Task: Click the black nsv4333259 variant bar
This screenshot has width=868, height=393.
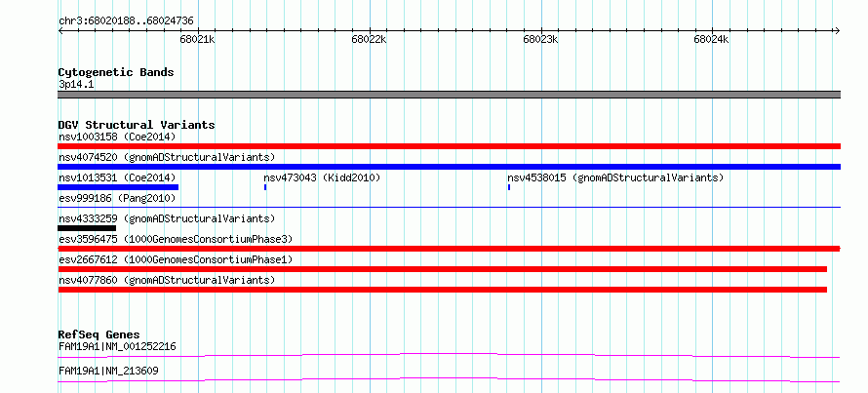Action: tap(87, 228)
